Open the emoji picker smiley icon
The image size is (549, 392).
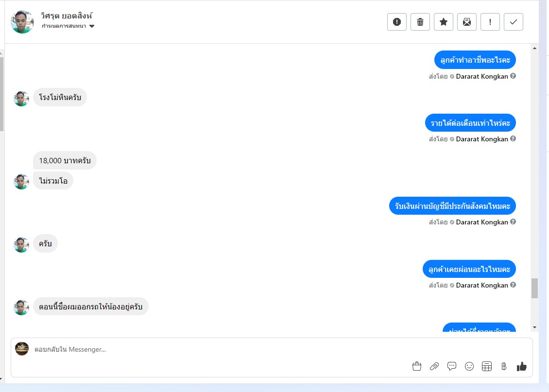click(469, 366)
